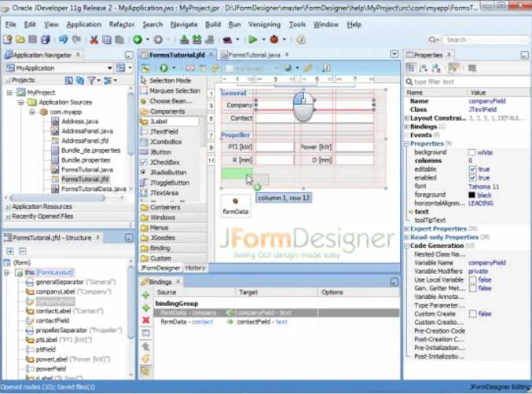
Task: Select the JToggleButton palette component
Action: click(169, 183)
